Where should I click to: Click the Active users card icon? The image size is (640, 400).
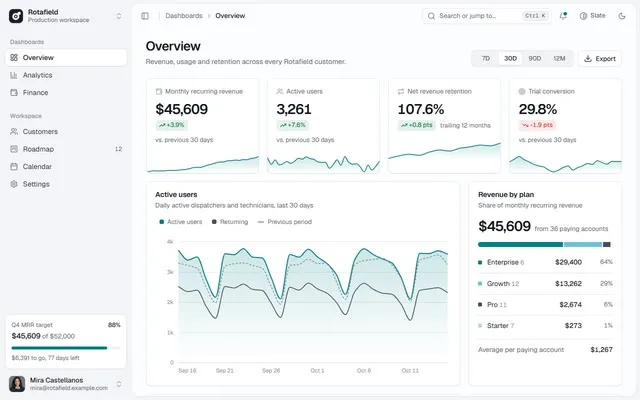[x=280, y=91]
